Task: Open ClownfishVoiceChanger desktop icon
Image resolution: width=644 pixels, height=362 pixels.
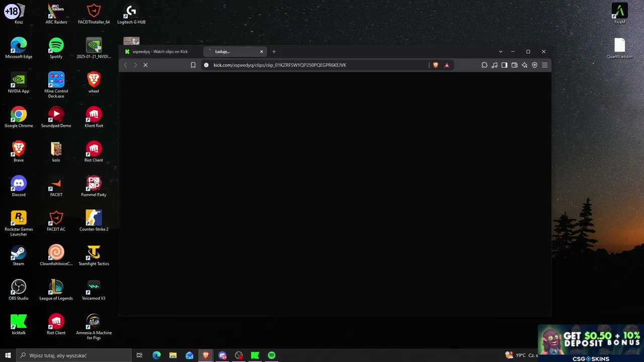Action: point(56,255)
